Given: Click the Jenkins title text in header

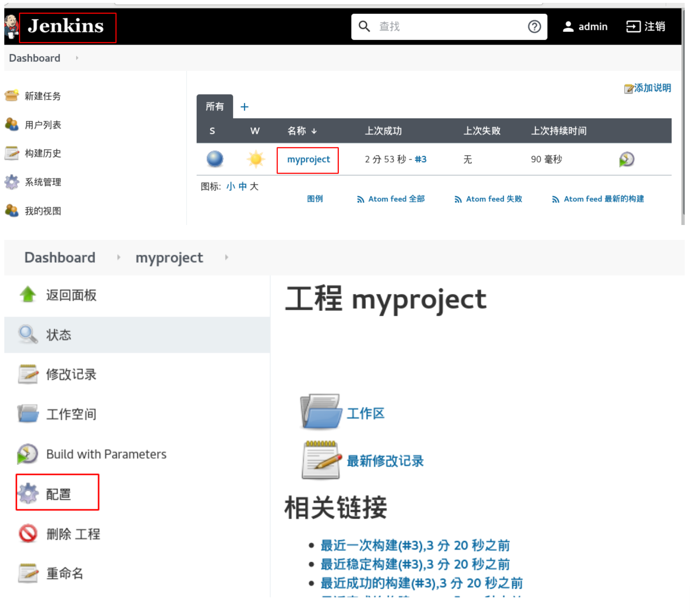Looking at the screenshot, I should pos(66,26).
